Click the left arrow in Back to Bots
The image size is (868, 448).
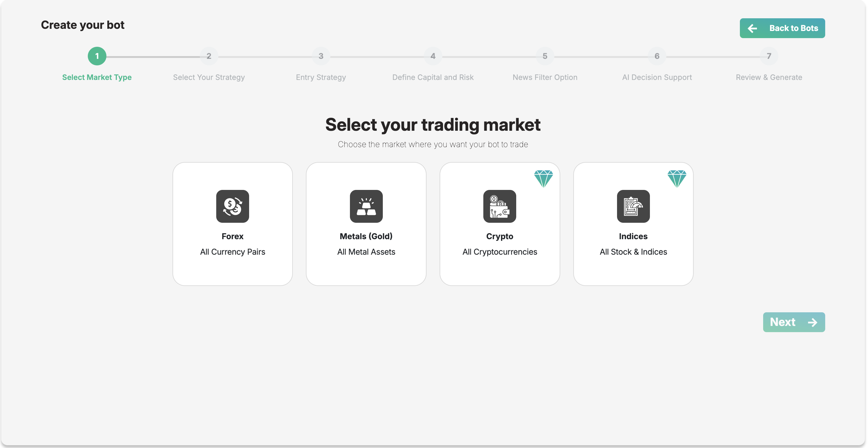pyautogui.click(x=752, y=28)
